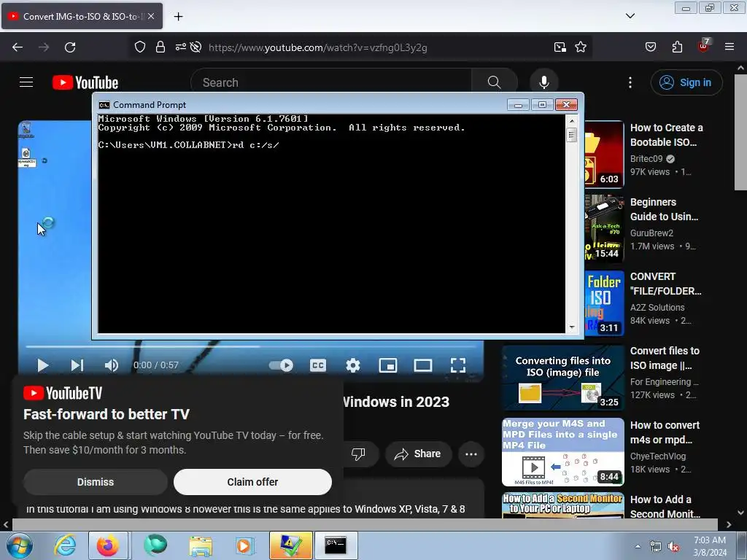Open the more actions ellipsis below the video
Viewport: 747px width, 560px height.
[471, 454]
